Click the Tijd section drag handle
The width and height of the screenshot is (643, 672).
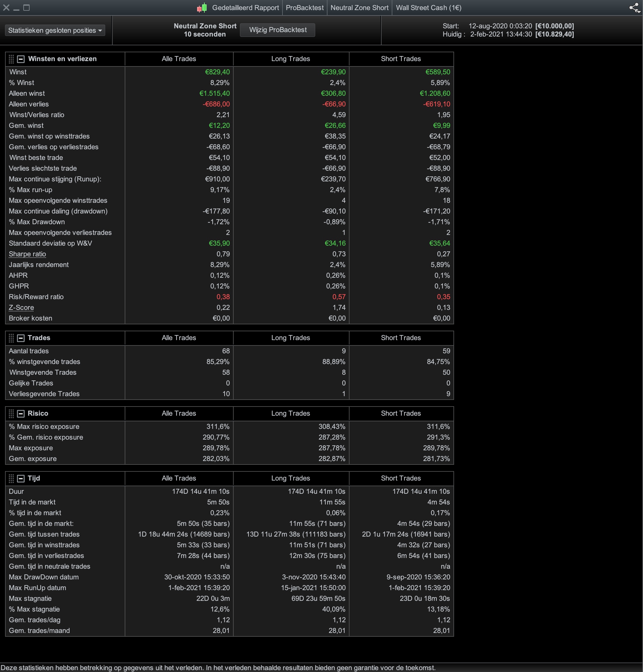click(x=11, y=478)
